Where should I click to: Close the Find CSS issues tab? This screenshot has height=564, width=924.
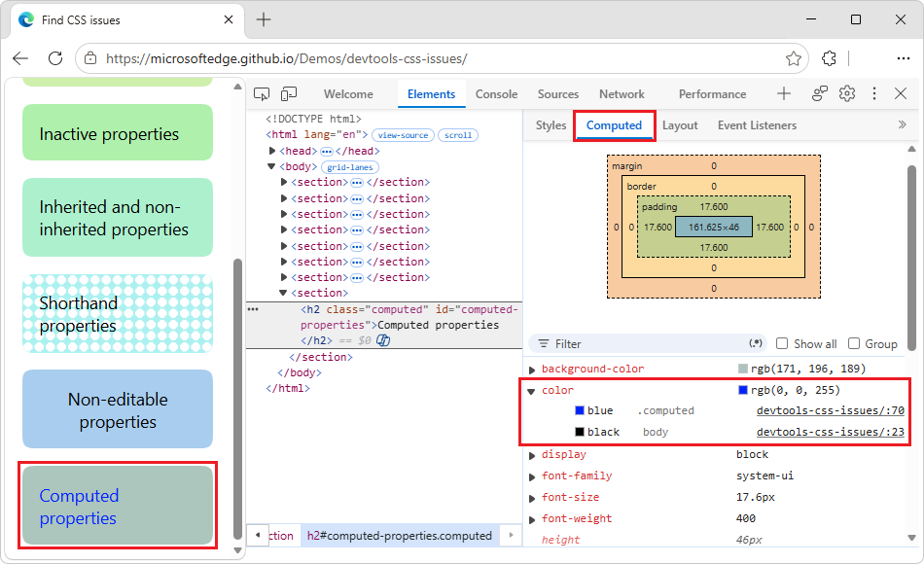[229, 19]
